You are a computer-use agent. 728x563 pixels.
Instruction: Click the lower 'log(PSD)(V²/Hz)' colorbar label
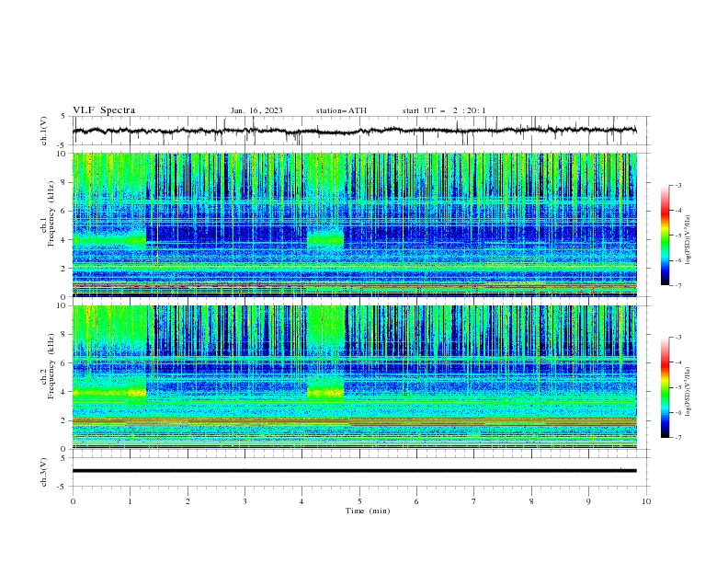click(x=688, y=391)
